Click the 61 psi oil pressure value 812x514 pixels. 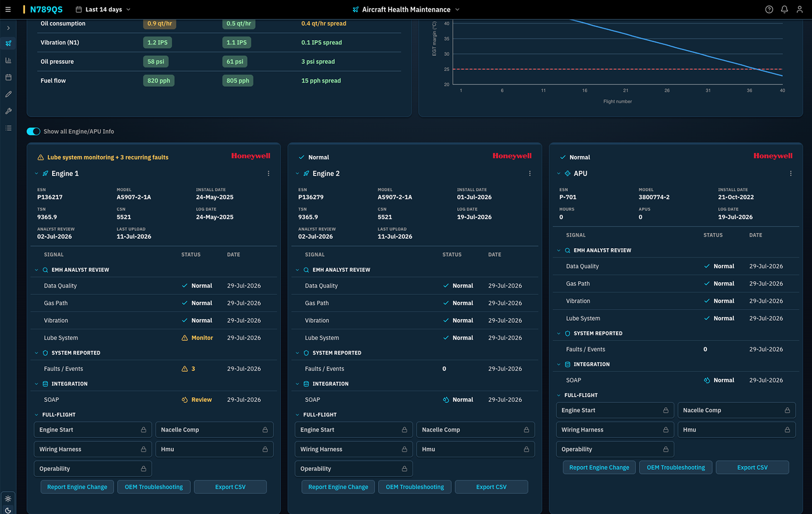[x=235, y=61]
